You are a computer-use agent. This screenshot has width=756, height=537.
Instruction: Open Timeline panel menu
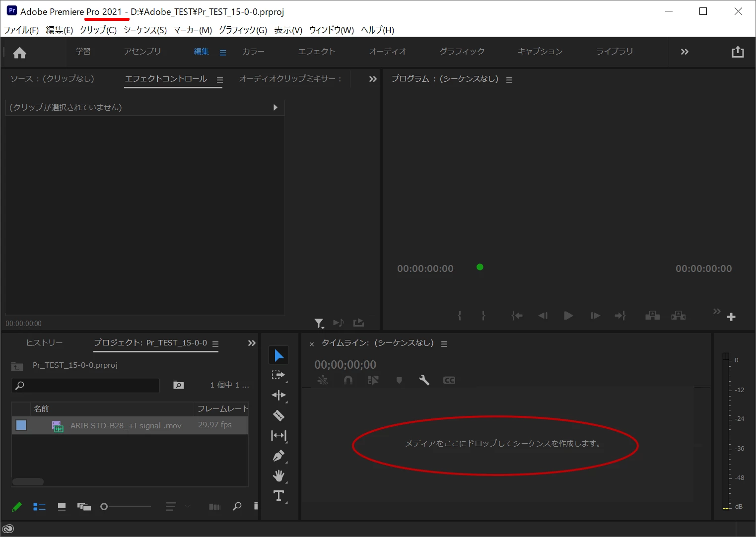[444, 344]
